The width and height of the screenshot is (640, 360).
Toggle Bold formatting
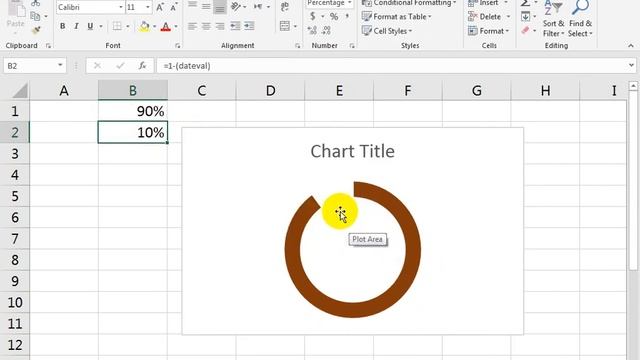62,26
